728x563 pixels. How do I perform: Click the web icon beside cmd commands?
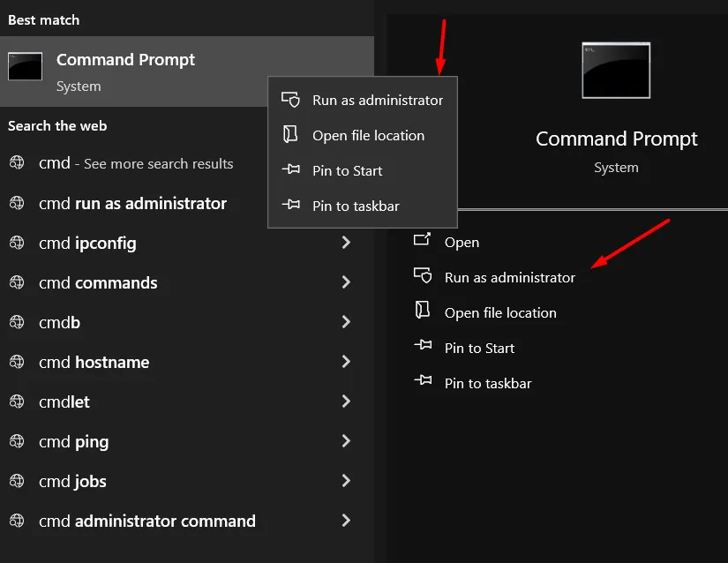point(17,282)
